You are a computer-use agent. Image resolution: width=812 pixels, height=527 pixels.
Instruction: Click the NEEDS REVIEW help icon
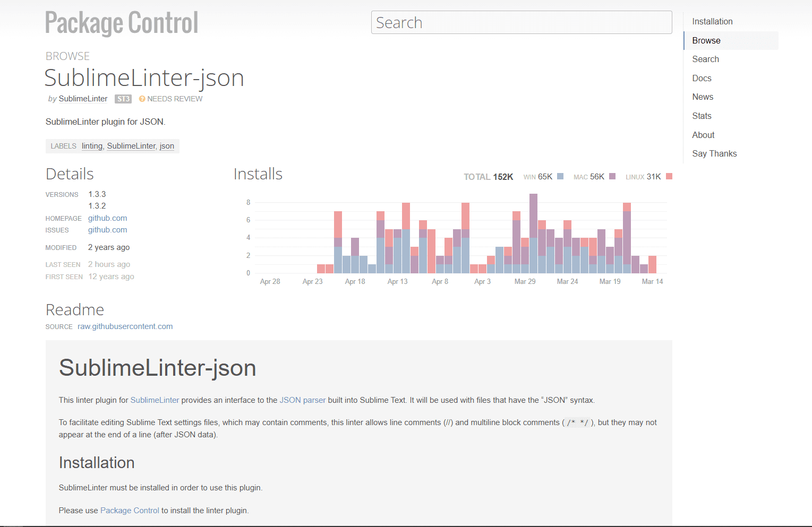tap(141, 99)
